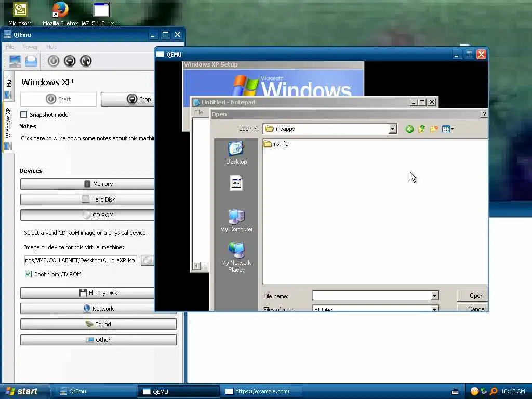Click the orange tray icon beside clock
Image resolution: width=532 pixels, height=399 pixels.
(474, 391)
